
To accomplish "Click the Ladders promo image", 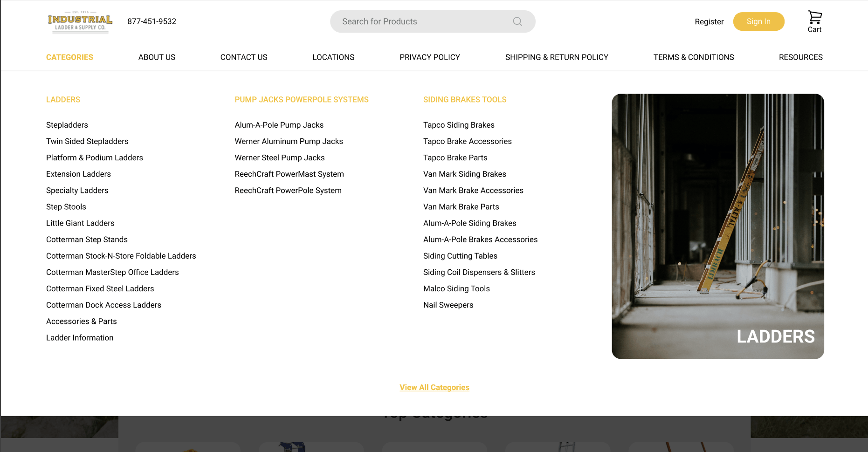I will pos(718,226).
